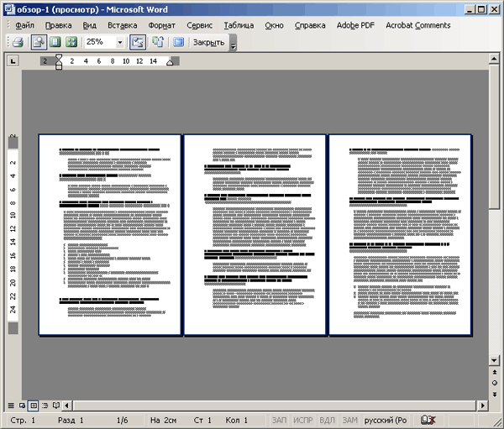
Task: Open the Multiple Pages layout picker
Action: tap(71, 42)
